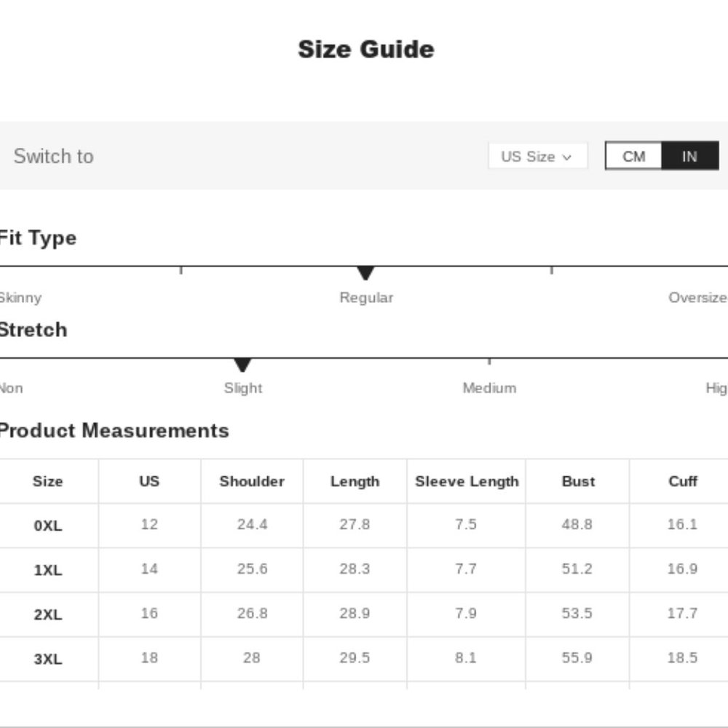The height and width of the screenshot is (728, 728).
Task: Click the Length column header
Action: [x=355, y=481]
